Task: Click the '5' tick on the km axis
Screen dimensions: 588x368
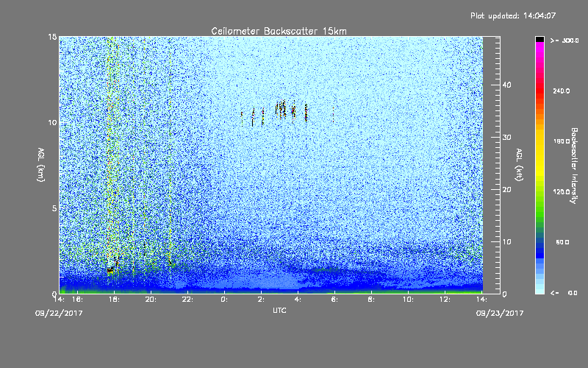Action: point(54,208)
